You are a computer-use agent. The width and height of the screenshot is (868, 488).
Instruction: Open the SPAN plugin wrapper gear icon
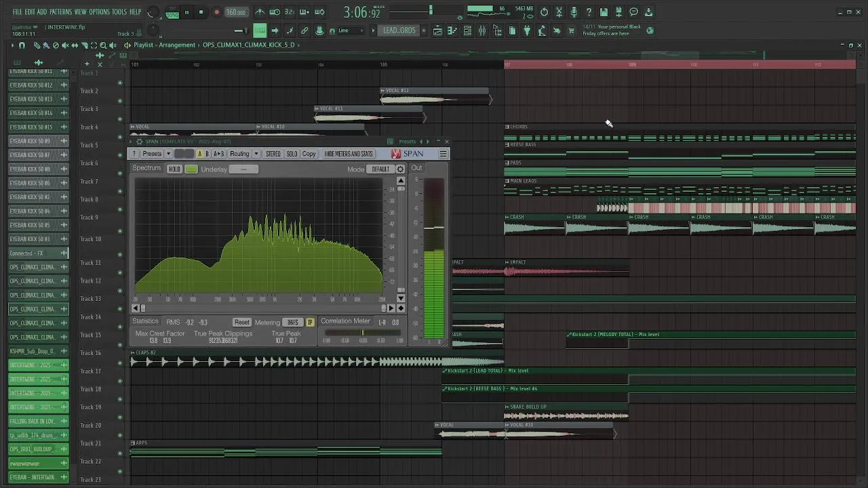pyautogui.click(x=139, y=142)
